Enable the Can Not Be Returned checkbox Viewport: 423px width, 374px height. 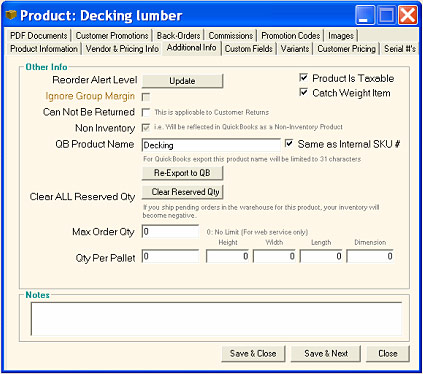point(146,112)
